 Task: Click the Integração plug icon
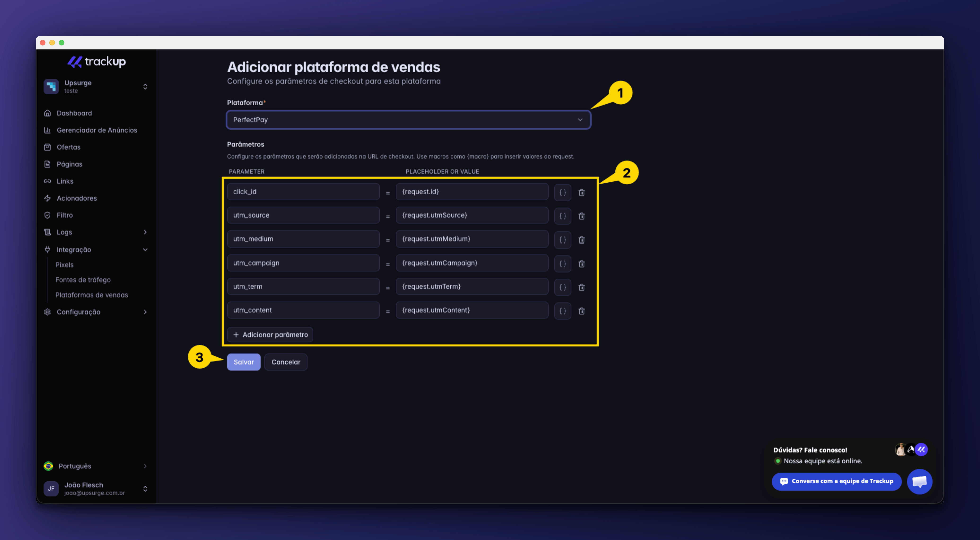click(47, 250)
